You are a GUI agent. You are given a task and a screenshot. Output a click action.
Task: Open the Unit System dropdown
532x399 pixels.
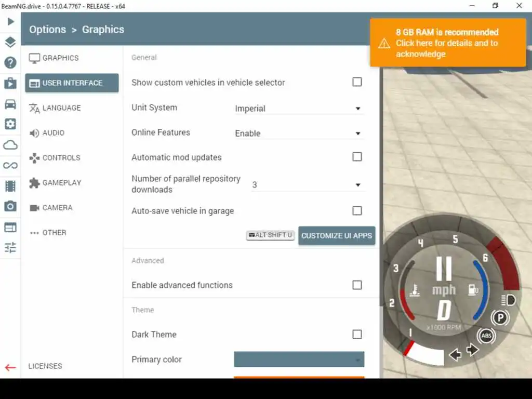pyautogui.click(x=299, y=109)
